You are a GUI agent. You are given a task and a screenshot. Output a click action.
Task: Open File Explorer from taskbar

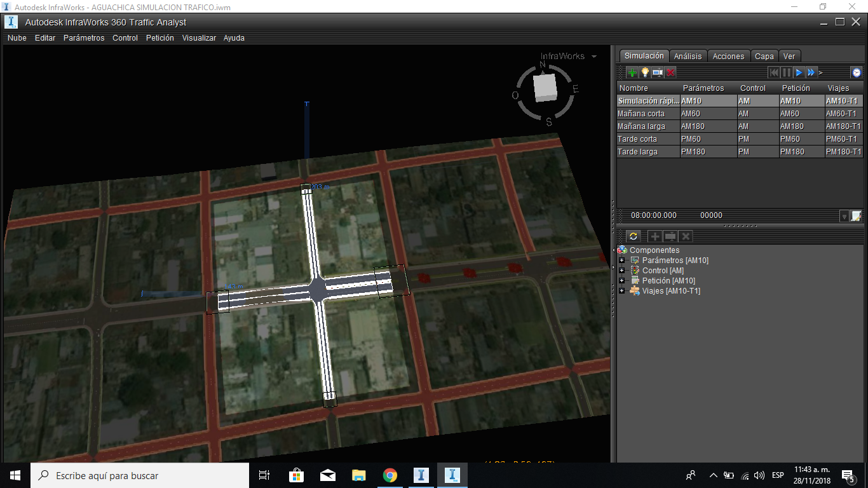(359, 475)
